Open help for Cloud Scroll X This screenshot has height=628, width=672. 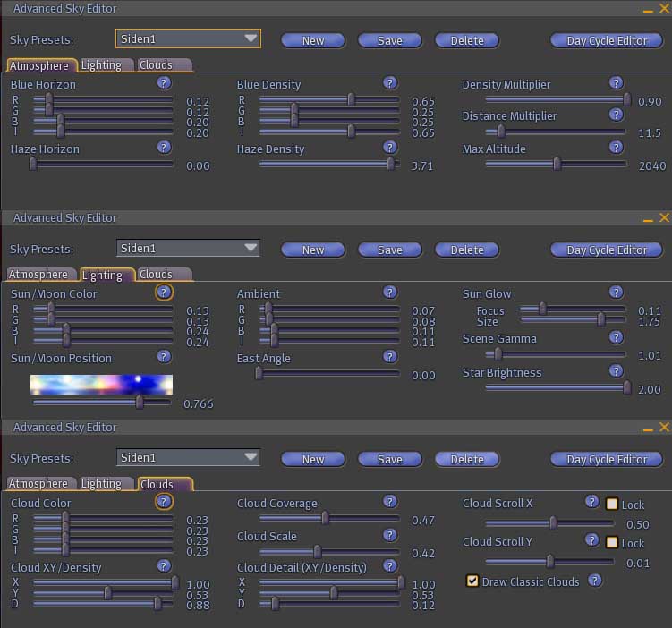591,502
